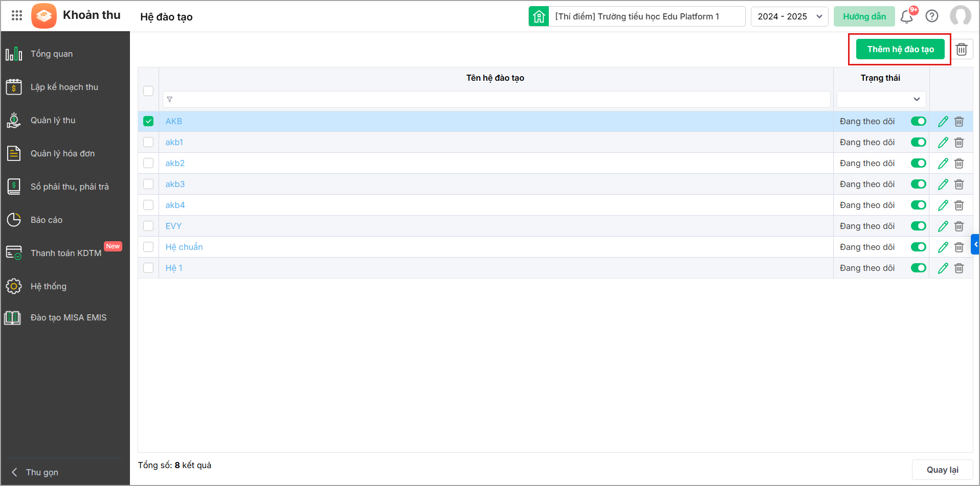Open the akb3 training system link
Viewport: 980px width, 486px height.
(x=175, y=184)
